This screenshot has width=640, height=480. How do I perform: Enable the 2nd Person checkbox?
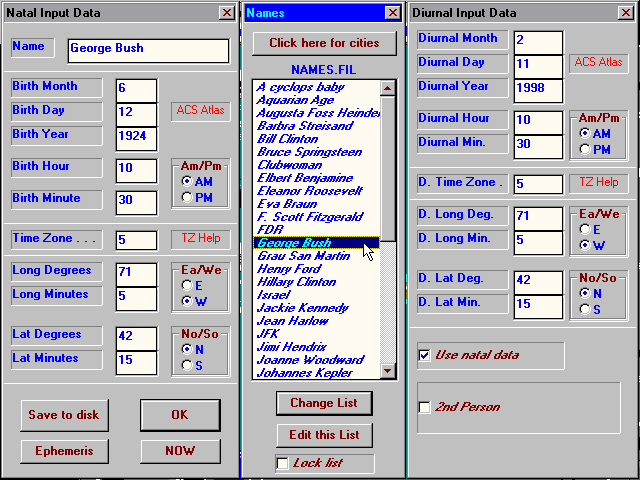tap(425, 407)
